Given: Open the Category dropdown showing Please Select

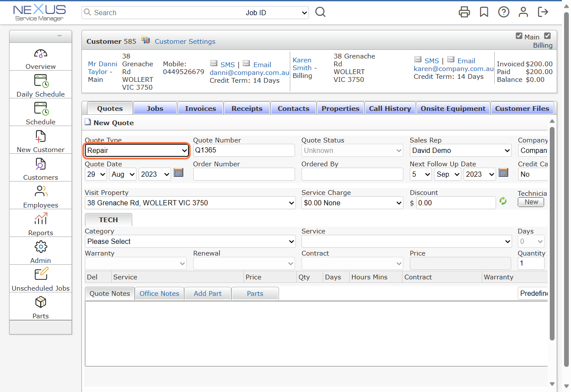Looking at the screenshot, I should point(190,241).
